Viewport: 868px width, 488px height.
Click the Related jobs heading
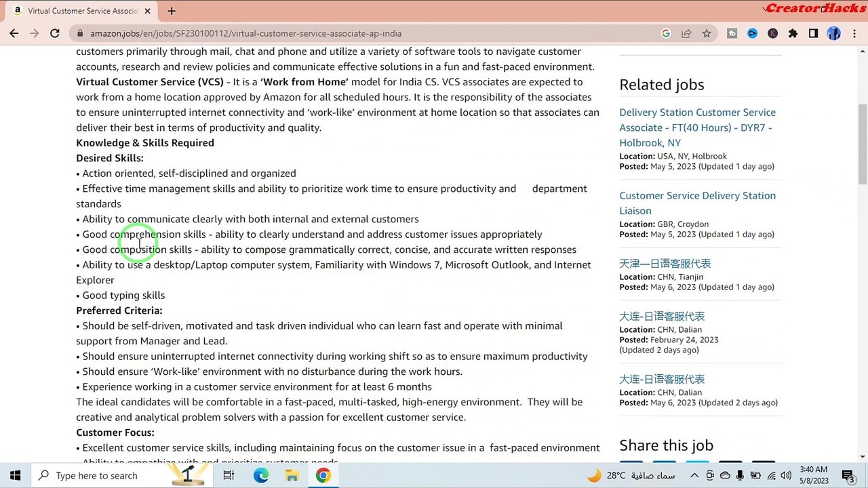coord(661,85)
